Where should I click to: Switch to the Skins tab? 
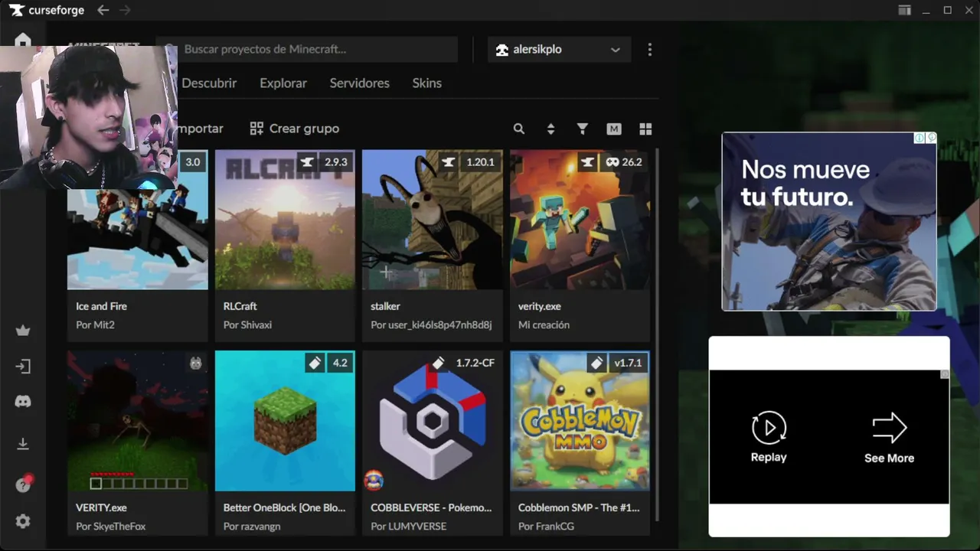pyautogui.click(x=426, y=83)
